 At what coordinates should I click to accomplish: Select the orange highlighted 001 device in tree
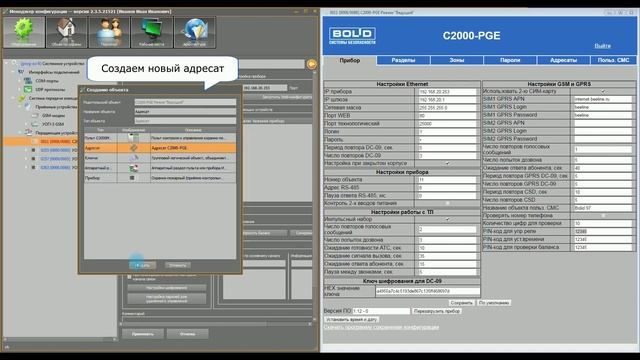pyautogui.click(x=40, y=141)
